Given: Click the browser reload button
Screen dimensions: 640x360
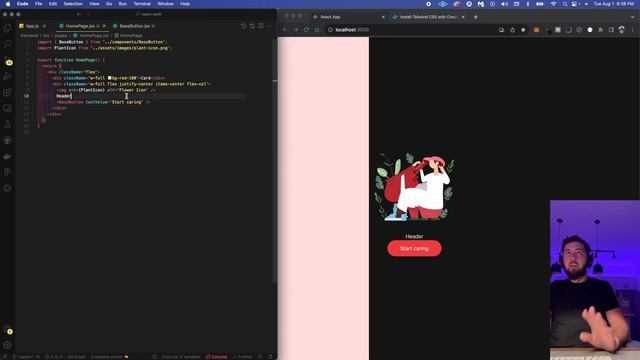Looking at the screenshot, I should (x=307, y=30).
